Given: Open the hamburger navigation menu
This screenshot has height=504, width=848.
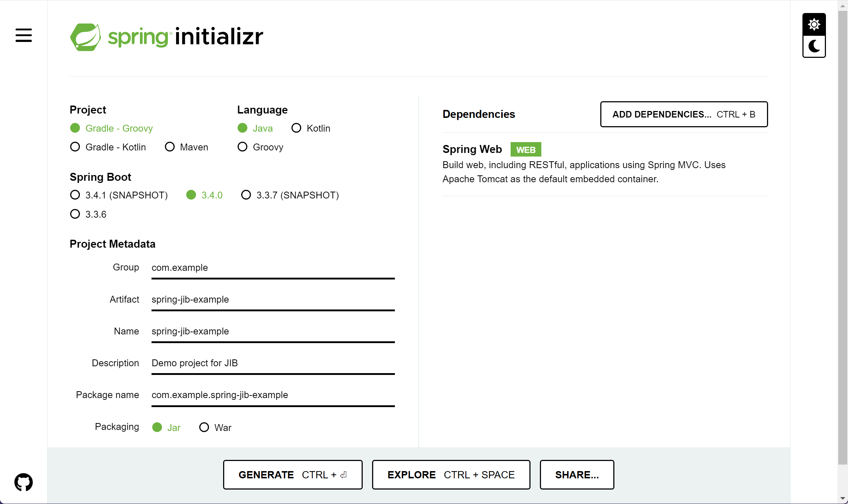Looking at the screenshot, I should (x=24, y=35).
